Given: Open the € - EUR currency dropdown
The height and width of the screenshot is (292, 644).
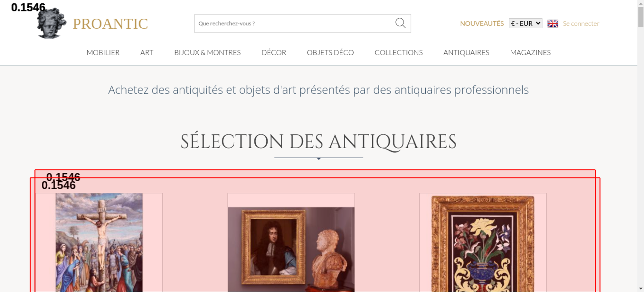Looking at the screenshot, I should pos(526,23).
